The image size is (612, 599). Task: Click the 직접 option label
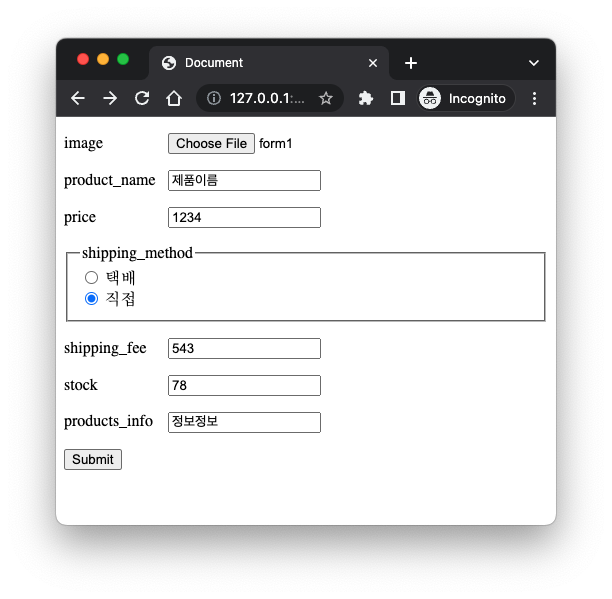point(120,299)
